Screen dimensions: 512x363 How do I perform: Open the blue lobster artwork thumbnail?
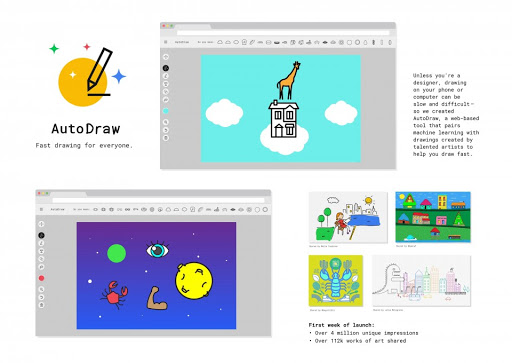[x=336, y=281]
